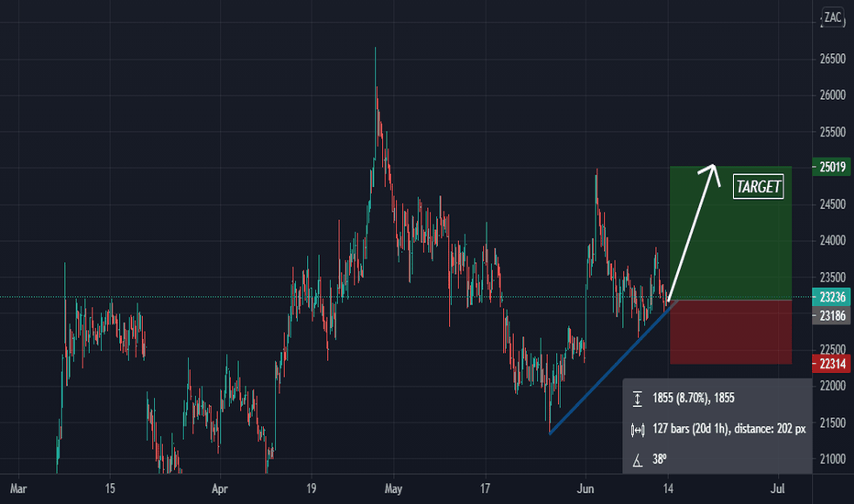This screenshot has height=504, width=854.
Task: Click the price range icon in tooltip
Action: (x=637, y=399)
